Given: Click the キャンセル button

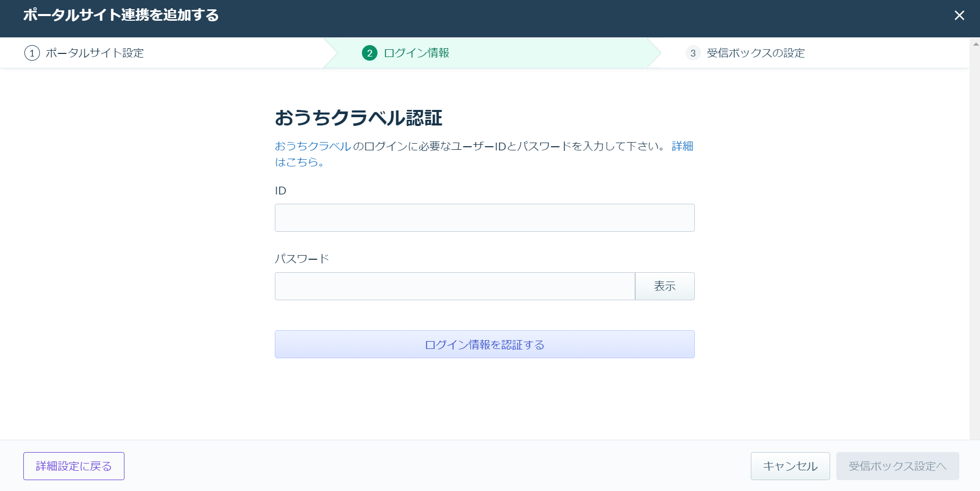Looking at the screenshot, I should click(x=790, y=466).
